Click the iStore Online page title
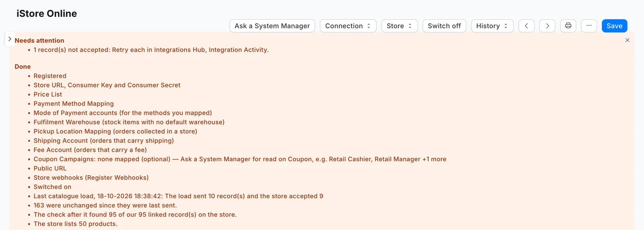Viewport: 644px width, 230px height. 47,13
